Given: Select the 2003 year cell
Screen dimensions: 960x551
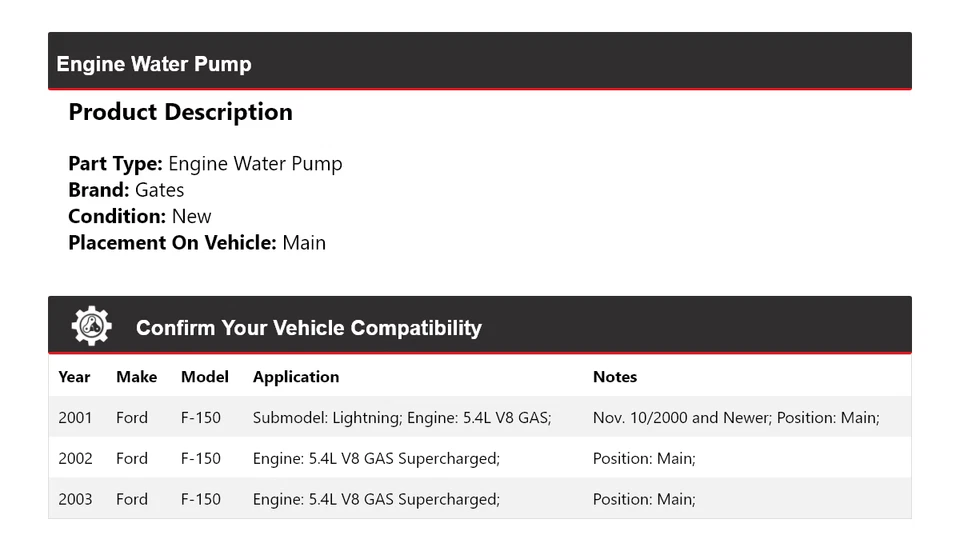Looking at the screenshot, I should coord(75,499).
